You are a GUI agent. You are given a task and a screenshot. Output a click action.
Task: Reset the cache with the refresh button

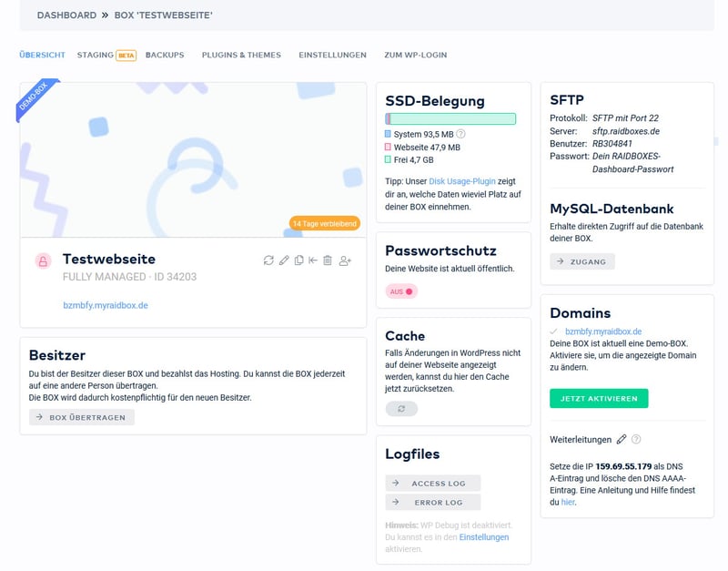click(401, 409)
